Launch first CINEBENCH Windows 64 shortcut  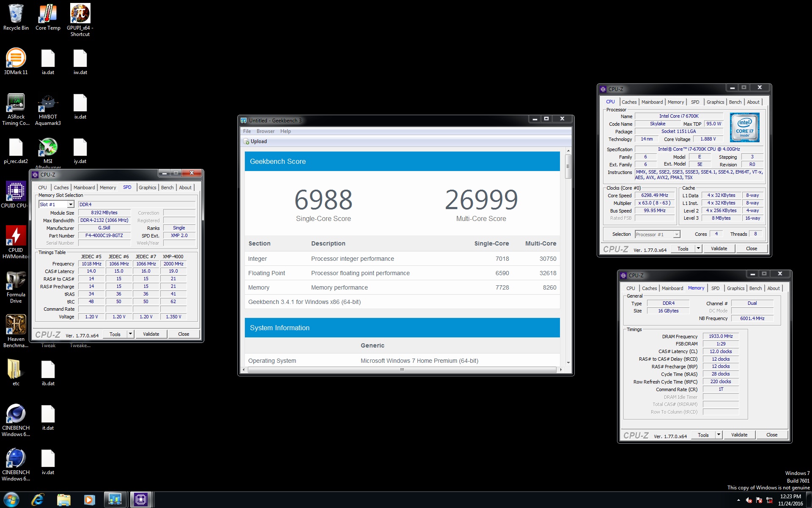point(16,420)
